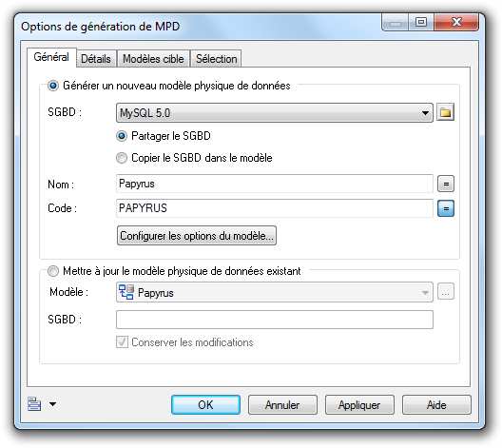
Task: Click the settings set icon at bottom left
Action: [x=34, y=404]
